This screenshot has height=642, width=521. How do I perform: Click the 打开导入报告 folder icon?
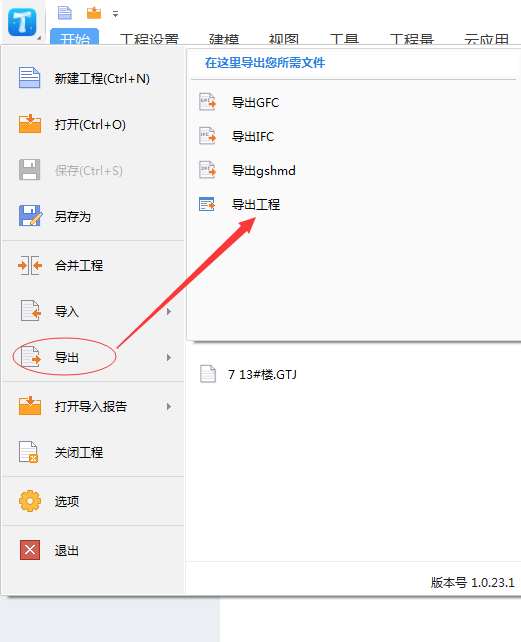point(30,406)
